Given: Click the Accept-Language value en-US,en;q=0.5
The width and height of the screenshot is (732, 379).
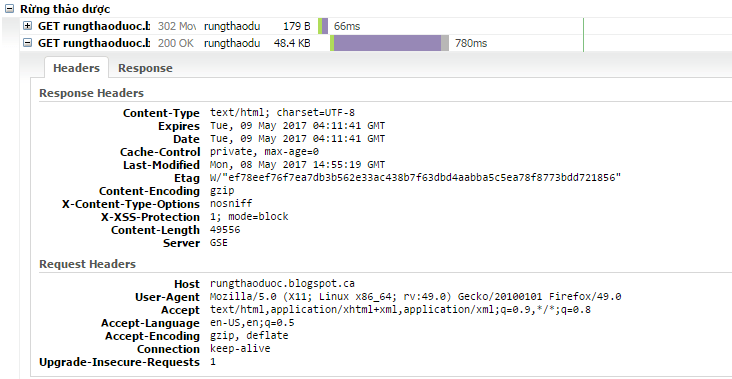Looking at the screenshot, I should click(x=252, y=323).
